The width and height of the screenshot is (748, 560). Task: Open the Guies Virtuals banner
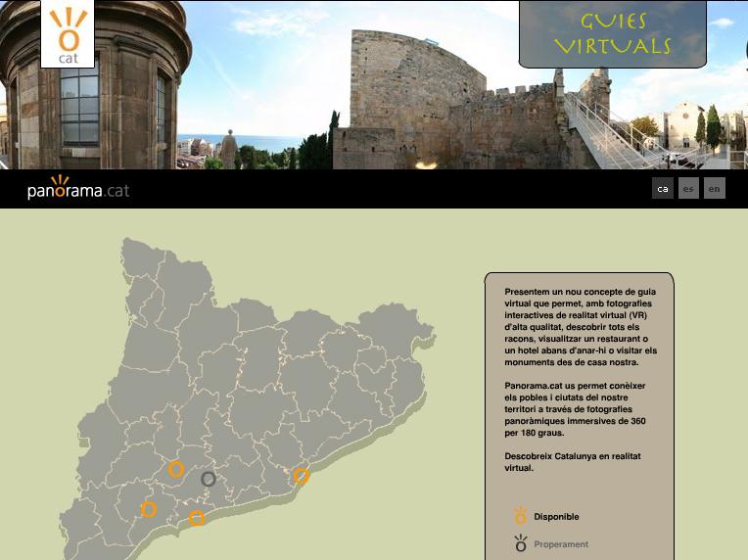click(x=612, y=34)
